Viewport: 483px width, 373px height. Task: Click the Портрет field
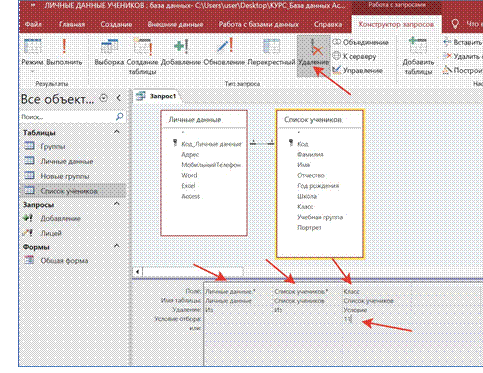(x=309, y=228)
